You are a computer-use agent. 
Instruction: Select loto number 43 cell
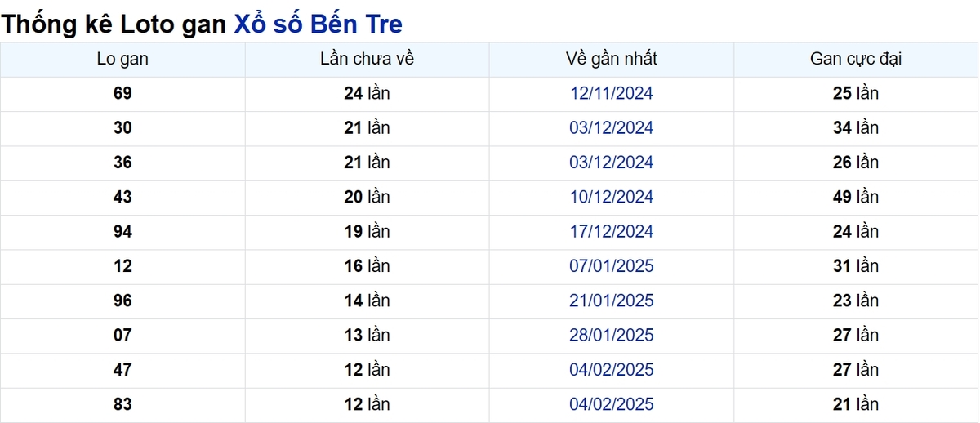tap(122, 197)
